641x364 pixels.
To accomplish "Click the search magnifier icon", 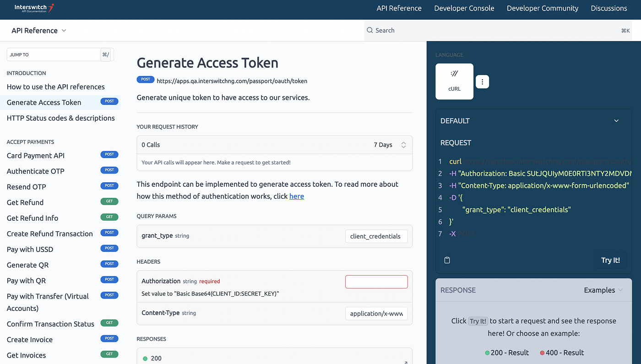I will 369,30.
